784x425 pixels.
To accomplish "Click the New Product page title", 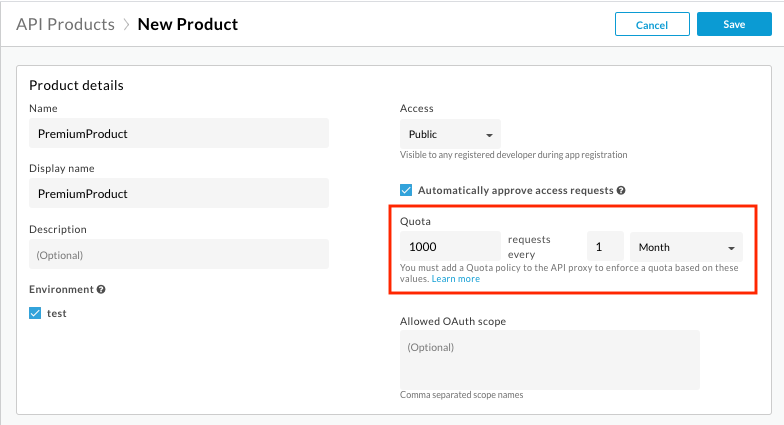I will point(188,24).
